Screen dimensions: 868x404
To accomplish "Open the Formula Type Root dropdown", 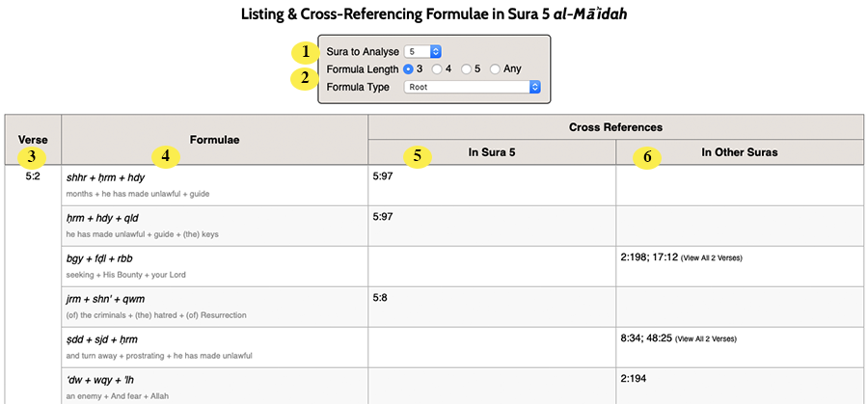I will [x=473, y=87].
